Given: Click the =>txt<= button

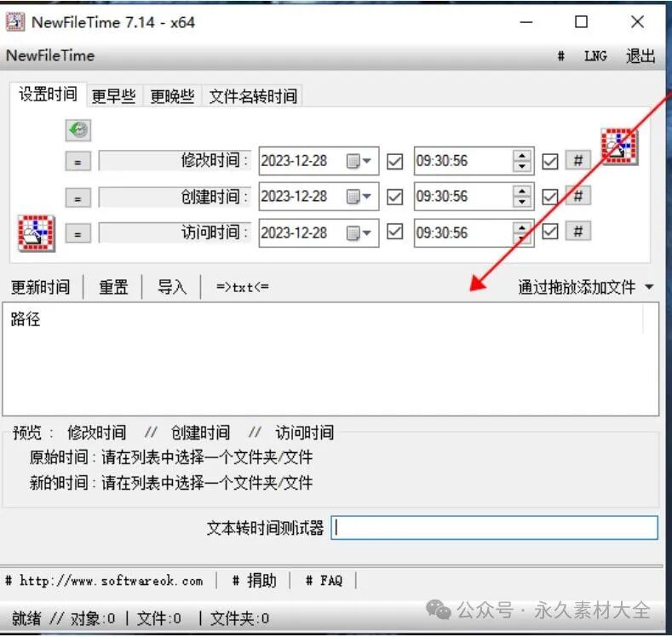Looking at the screenshot, I should [243, 287].
